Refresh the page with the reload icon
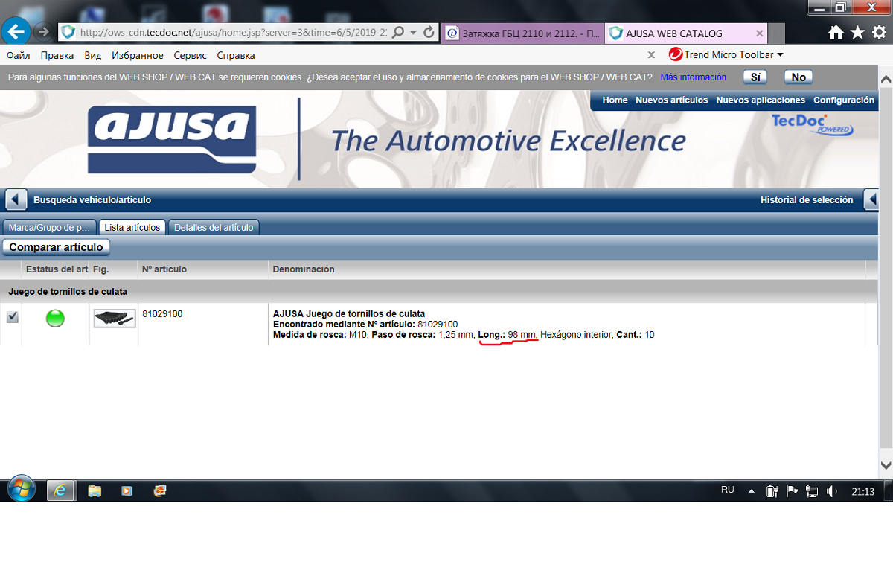Image resolution: width=893 pixels, height=588 pixels. point(429,33)
